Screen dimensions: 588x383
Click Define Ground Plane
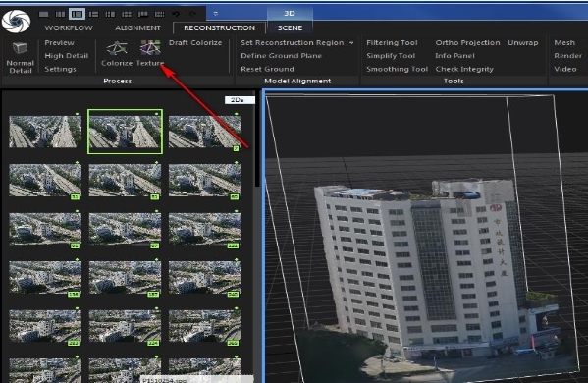282,56
